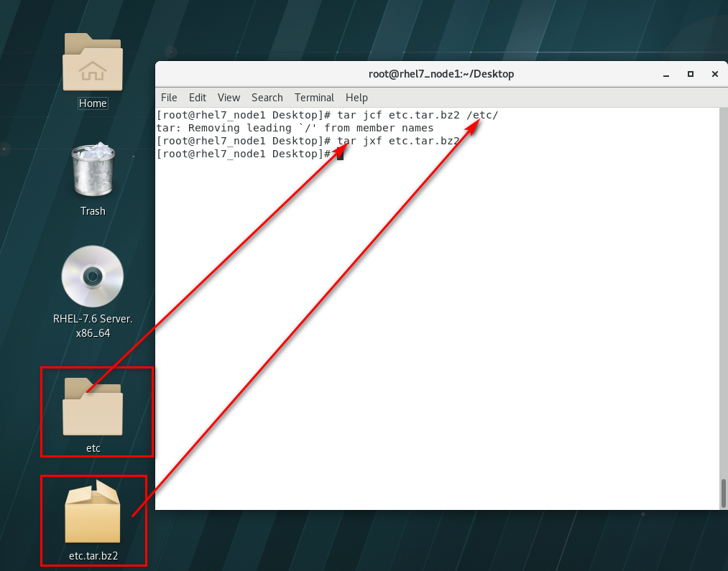Click the terminal title bar text
Image resolution: width=728 pixels, height=571 pixels.
(x=441, y=74)
